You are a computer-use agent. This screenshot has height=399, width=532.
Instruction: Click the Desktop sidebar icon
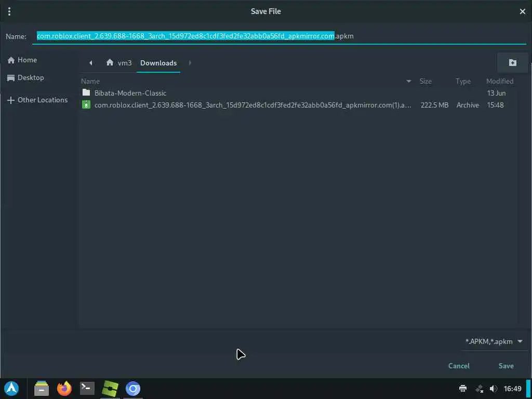coord(11,78)
